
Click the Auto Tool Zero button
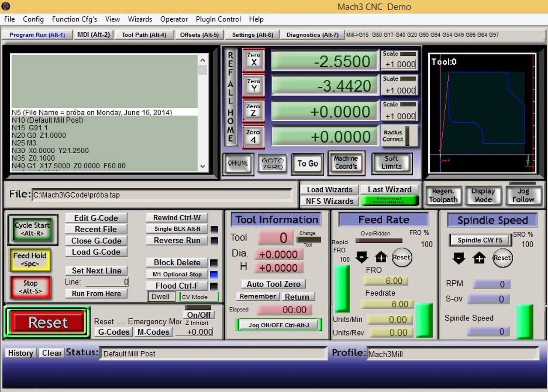pos(274,284)
